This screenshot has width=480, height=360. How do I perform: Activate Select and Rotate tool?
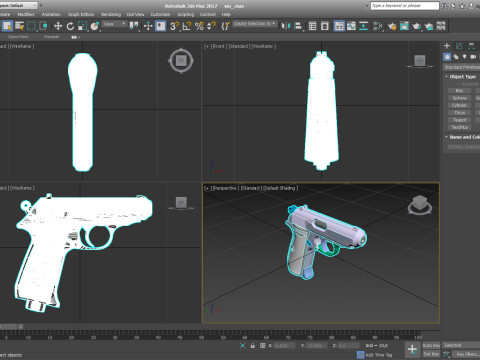tap(70, 26)
